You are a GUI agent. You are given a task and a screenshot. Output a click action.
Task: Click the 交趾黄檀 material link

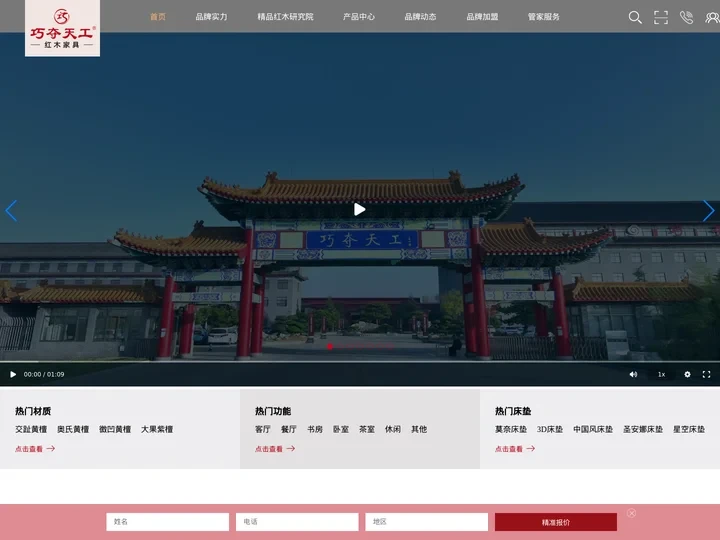pos(31,429)
